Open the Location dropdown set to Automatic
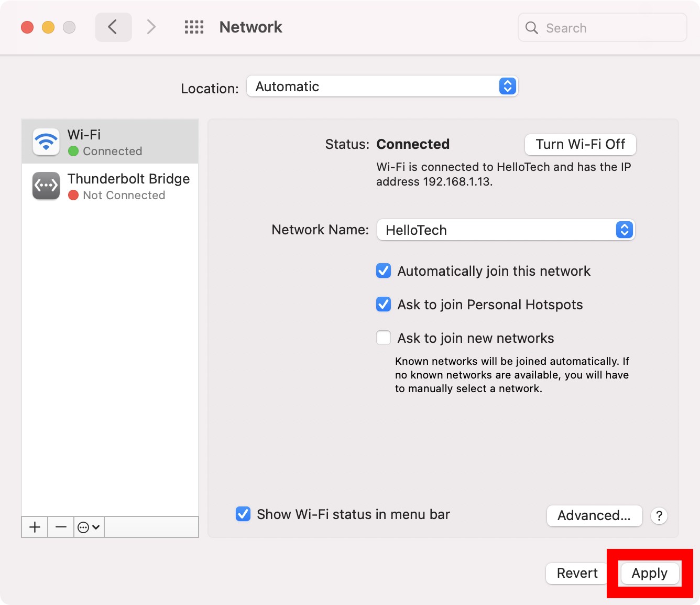This screenshot has width=700, height=605. click(382, 86)
